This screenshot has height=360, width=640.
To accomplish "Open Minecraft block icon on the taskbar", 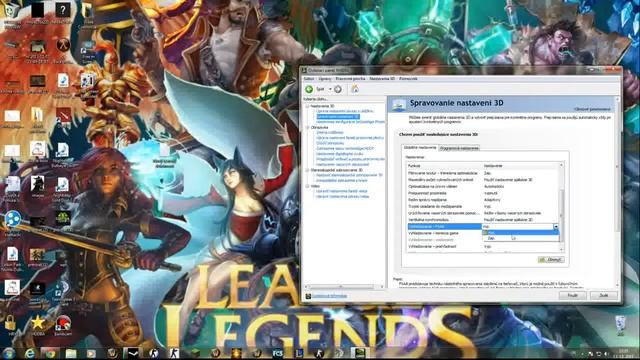I will click(195, 353).
